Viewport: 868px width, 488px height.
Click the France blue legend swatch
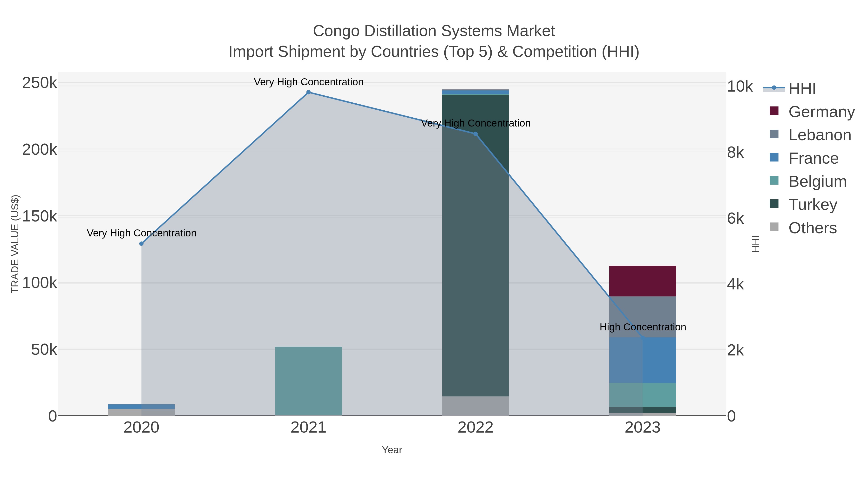(774, 157)
